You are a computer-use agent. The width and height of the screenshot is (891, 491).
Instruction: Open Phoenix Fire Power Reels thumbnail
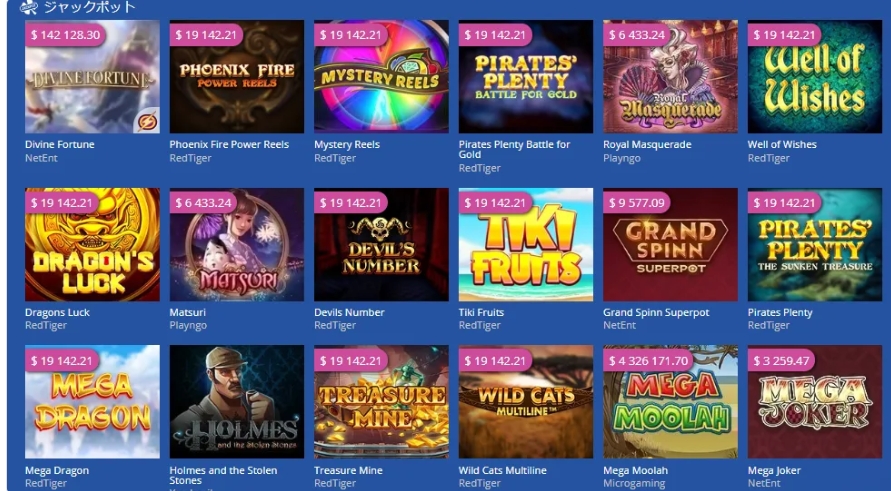click(236, 77)
